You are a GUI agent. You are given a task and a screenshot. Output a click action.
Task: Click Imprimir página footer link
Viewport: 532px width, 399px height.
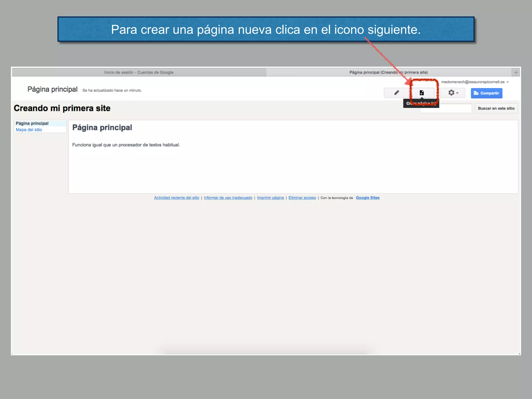(x=270, y=198)
